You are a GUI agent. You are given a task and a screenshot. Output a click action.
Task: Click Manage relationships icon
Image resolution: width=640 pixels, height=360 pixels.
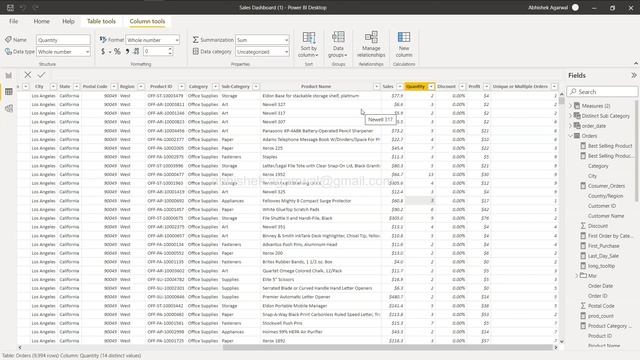click(x=371, y=37)
